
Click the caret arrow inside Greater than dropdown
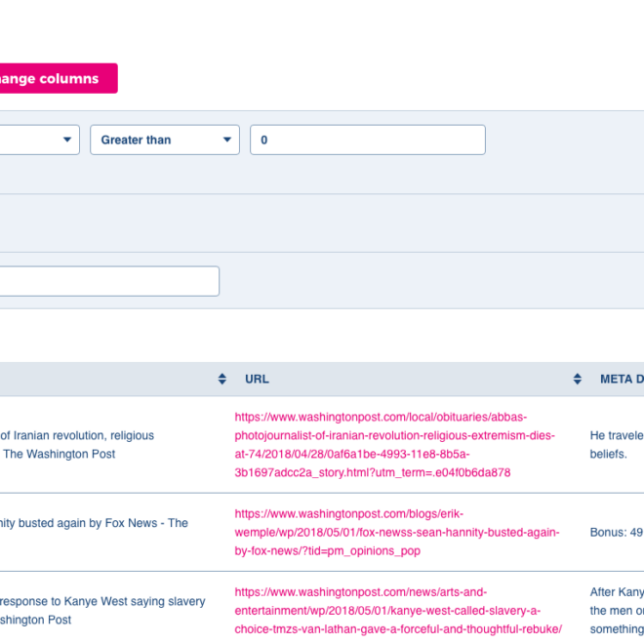[x=226, y=140]
